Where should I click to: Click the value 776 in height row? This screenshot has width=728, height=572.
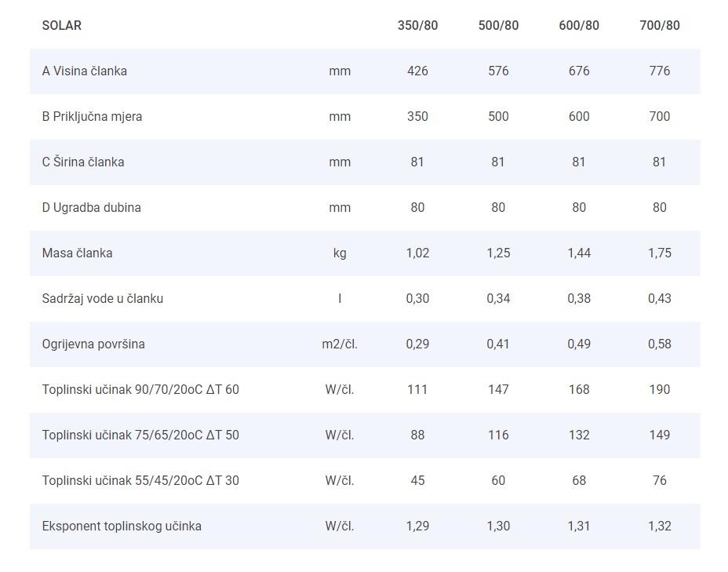click(660, 71)
